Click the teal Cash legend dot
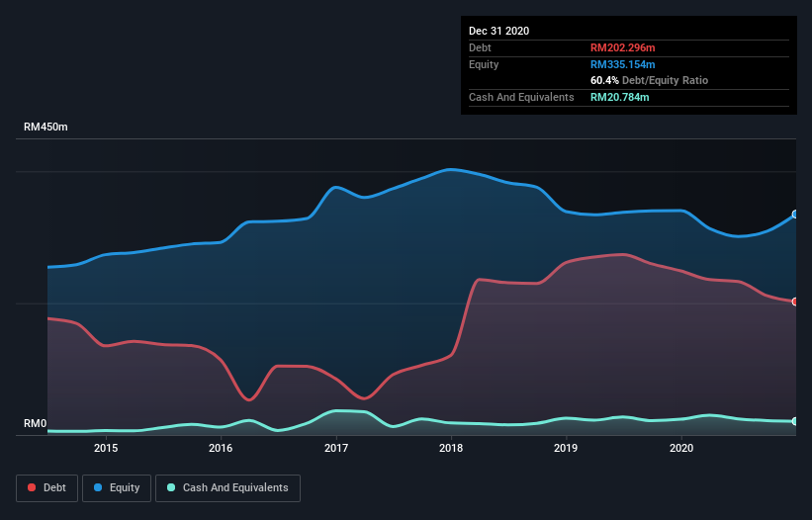 click(x=171, y=487)
